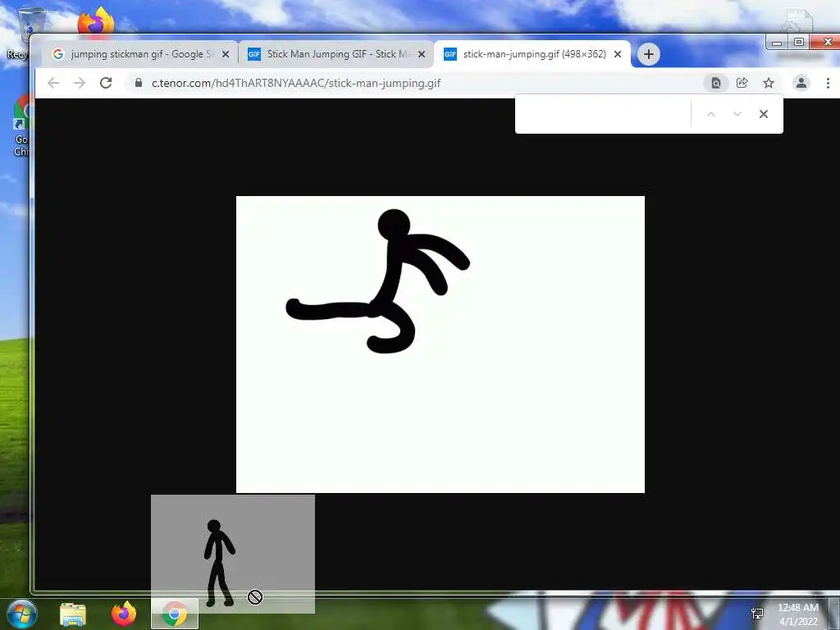This screenshot has width=840, height=630.
Task: Click the Firefox desktop shortcut icon
Action: 96,21
